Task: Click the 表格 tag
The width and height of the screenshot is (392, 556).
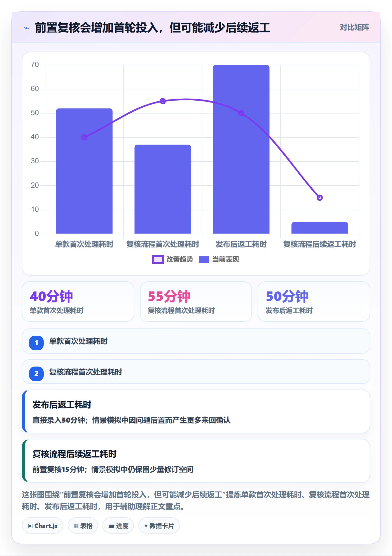Action: click(x=83, y=526)
